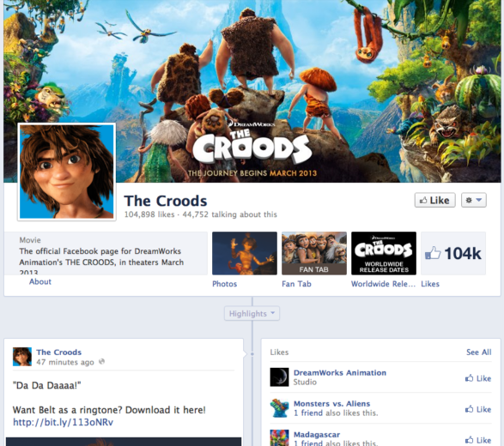The height and width of the screenshot is (446, 504).
Task: Like the Madagascar page
Action: [478, 440]
